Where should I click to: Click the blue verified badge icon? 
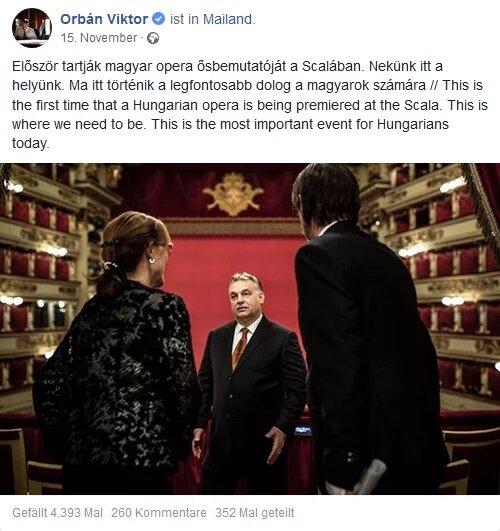[x=159, y=19]
